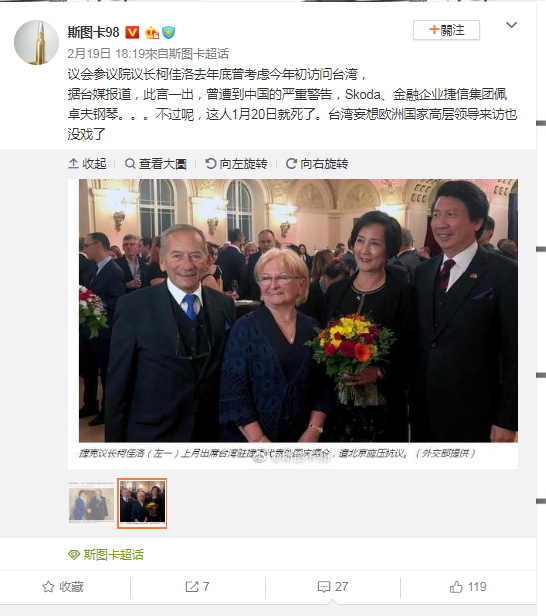Viewport: 546px width, 616px height.
Task: Click the 收藏 star favorite icon
Action: click(48, 587)
